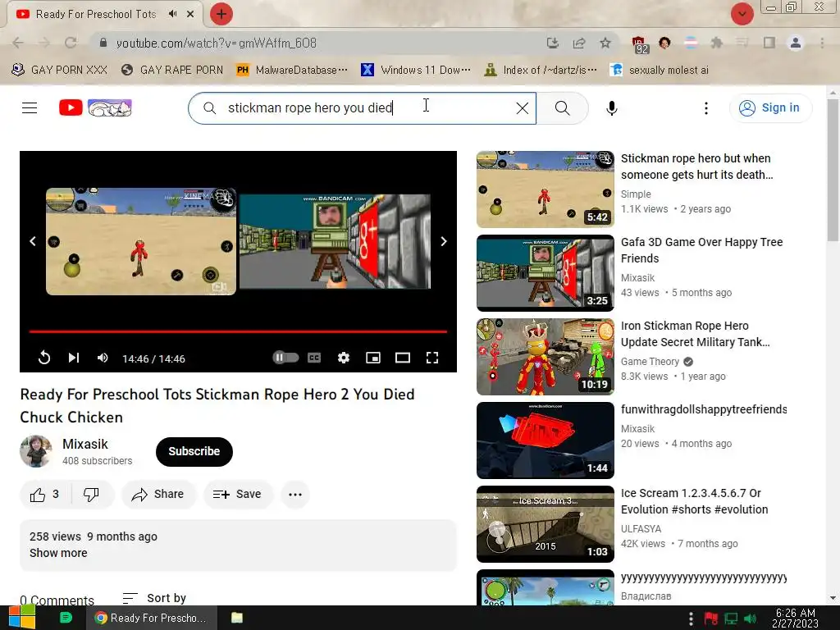Open Chrome three-dot menu

coord(822,43)
